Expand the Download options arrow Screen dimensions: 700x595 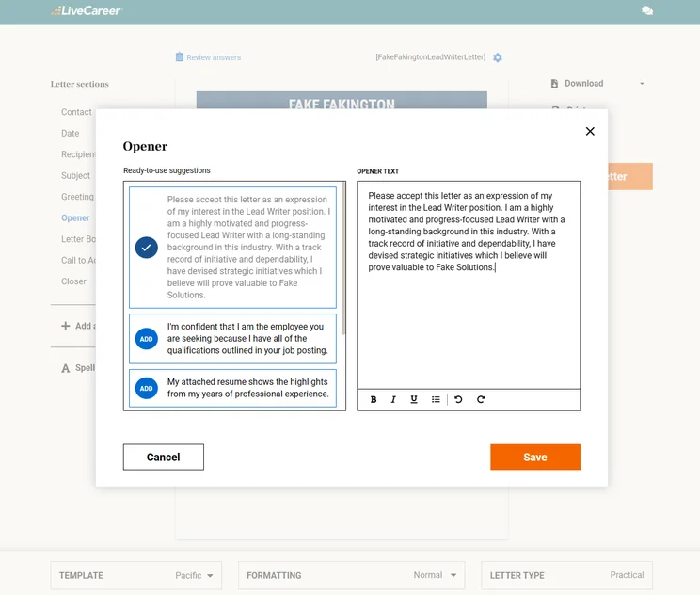(642, 84)
